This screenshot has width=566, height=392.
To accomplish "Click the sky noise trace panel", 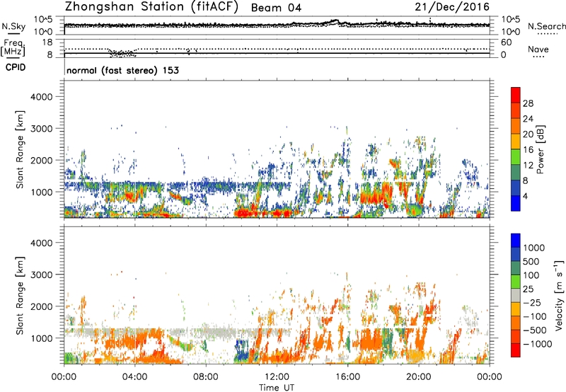I will [277, 25].
